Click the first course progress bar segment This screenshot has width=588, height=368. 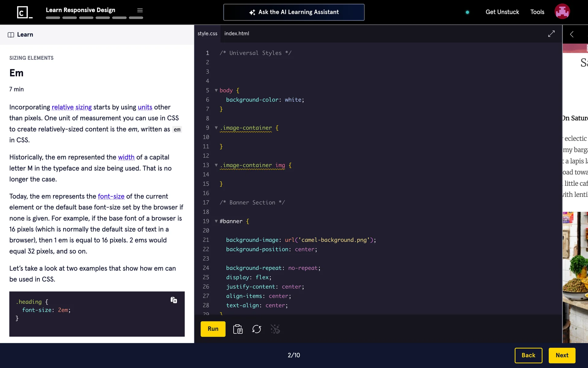pyautogui.click(x=53, y=18)
